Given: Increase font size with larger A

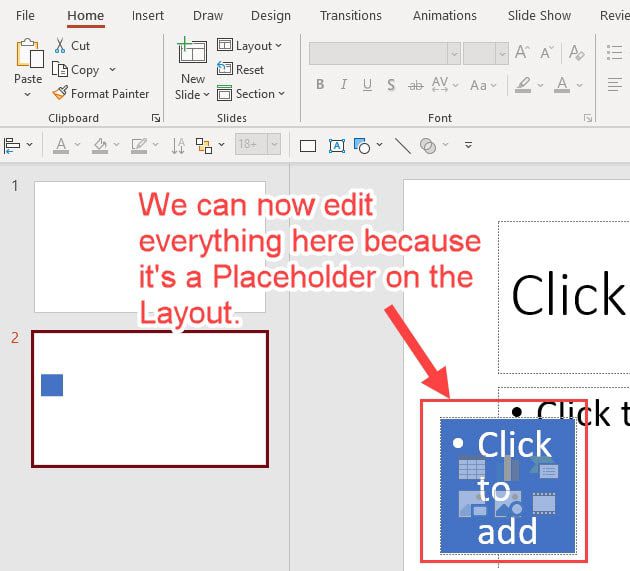Looking at the screenshot, I should (522, 52).
